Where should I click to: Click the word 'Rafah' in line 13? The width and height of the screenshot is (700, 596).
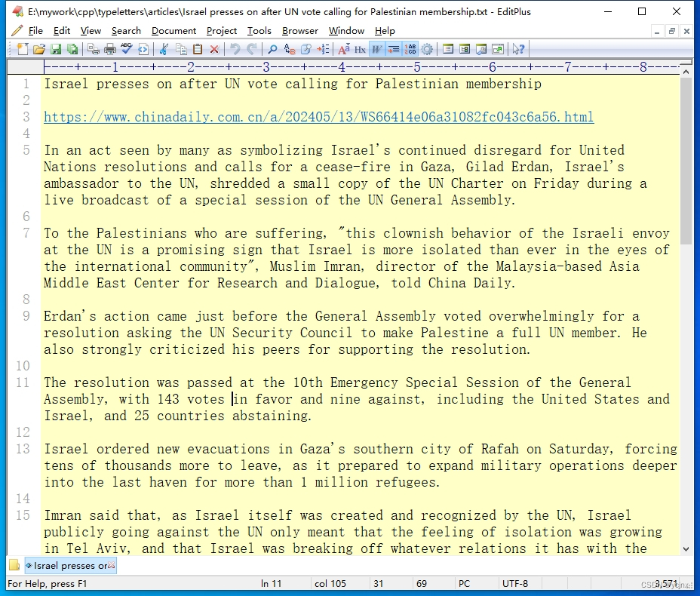[499, 449]
